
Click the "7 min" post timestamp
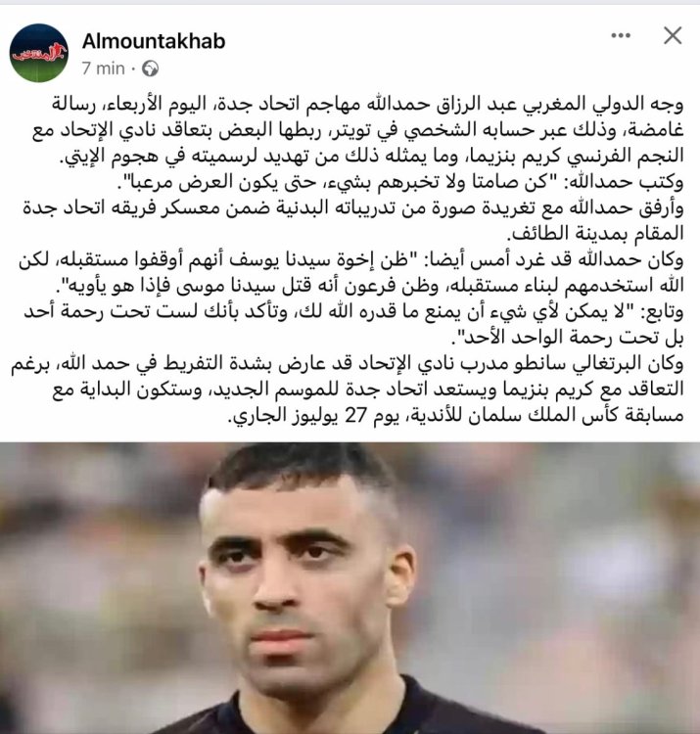104,69
